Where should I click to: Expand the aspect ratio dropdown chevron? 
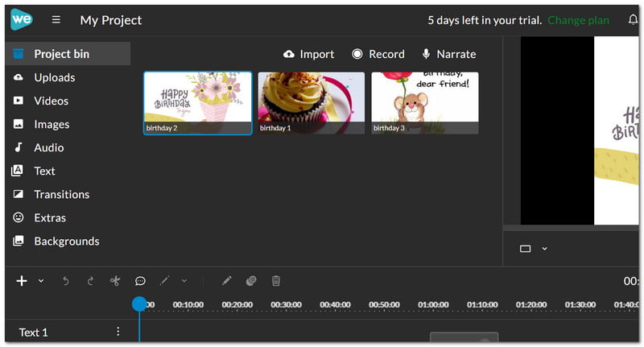(x=545, y=249)
